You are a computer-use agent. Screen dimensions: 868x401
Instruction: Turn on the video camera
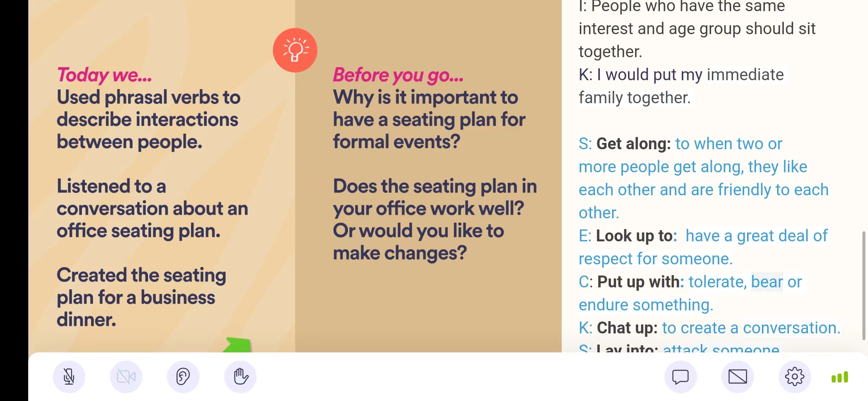tap(126, 377)
